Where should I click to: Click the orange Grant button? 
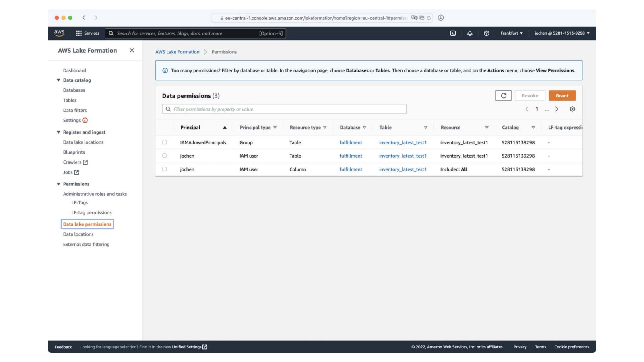pos(562,95)
